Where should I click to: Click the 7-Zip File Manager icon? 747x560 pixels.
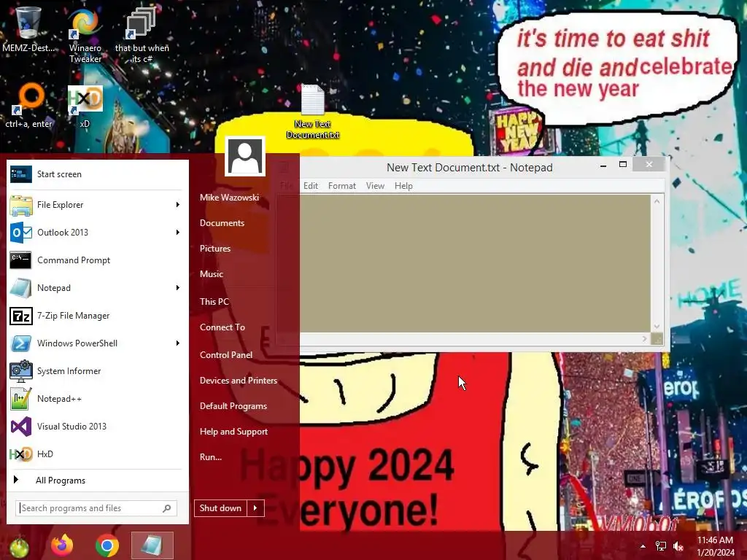coord(21,316)
